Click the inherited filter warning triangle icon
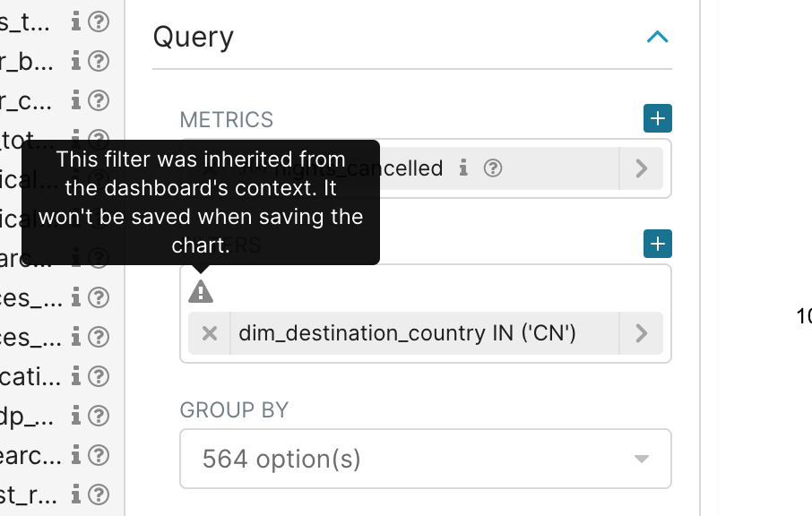Viewport: 812px width, 516px height. click(201, 292)
